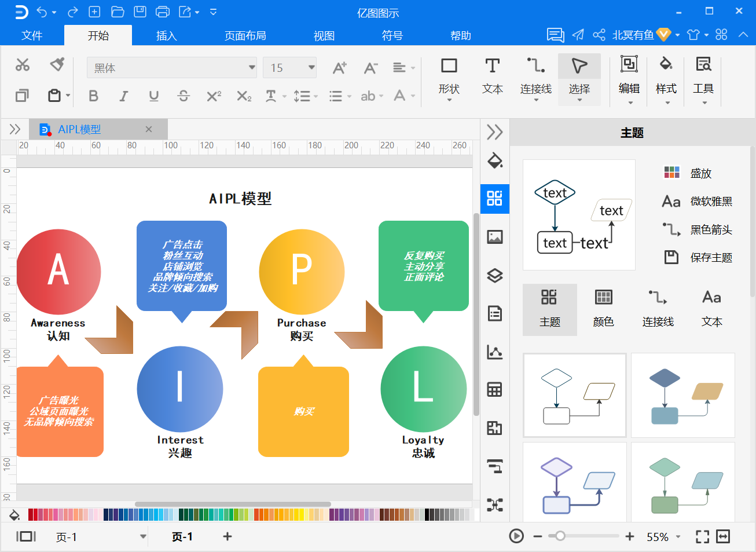This screenshot has width=756, height=552.
Task: Increase font size with A+ icon
Action: tap(340, 68)
